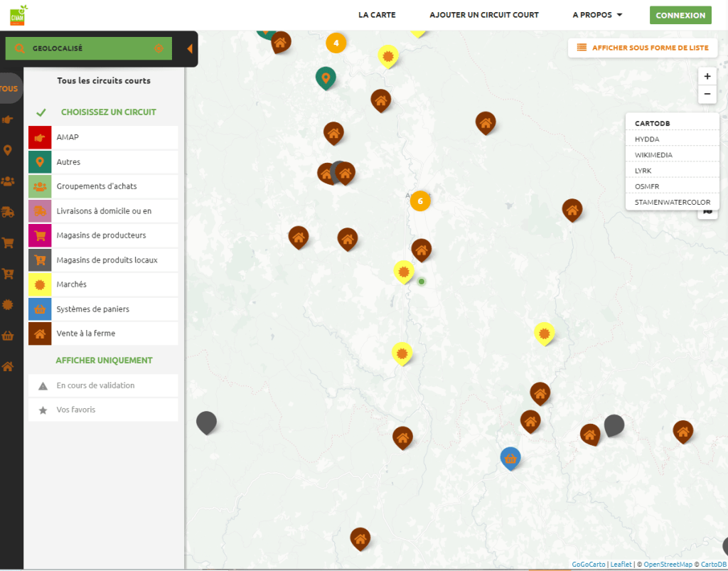Screen dimensions: 728x571
Task: Click the basket icon in dark sidebar
Action: coord(8,336)
